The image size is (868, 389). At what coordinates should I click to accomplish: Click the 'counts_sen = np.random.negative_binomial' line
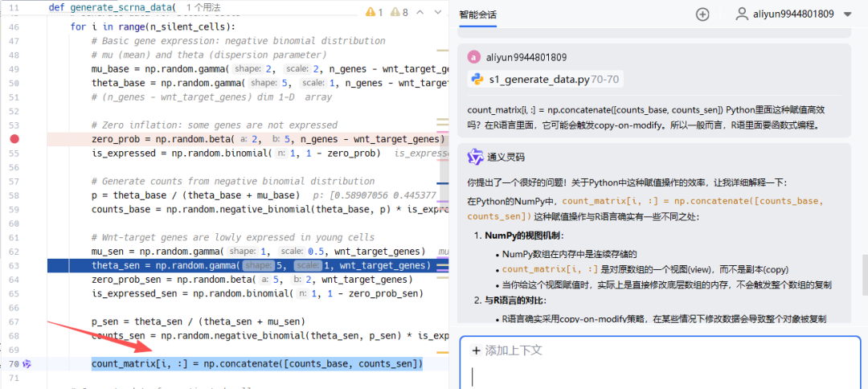point(269,336)
